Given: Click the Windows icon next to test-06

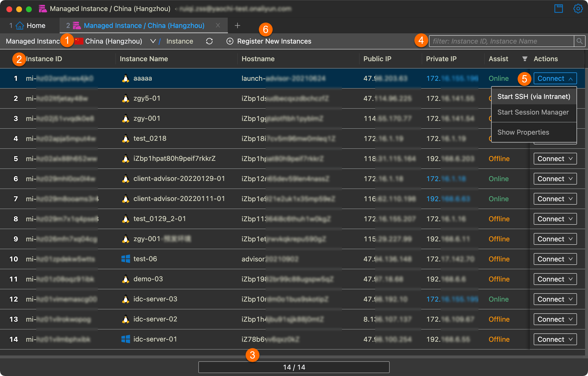Looking at the screenshot, I should (126, 259).
